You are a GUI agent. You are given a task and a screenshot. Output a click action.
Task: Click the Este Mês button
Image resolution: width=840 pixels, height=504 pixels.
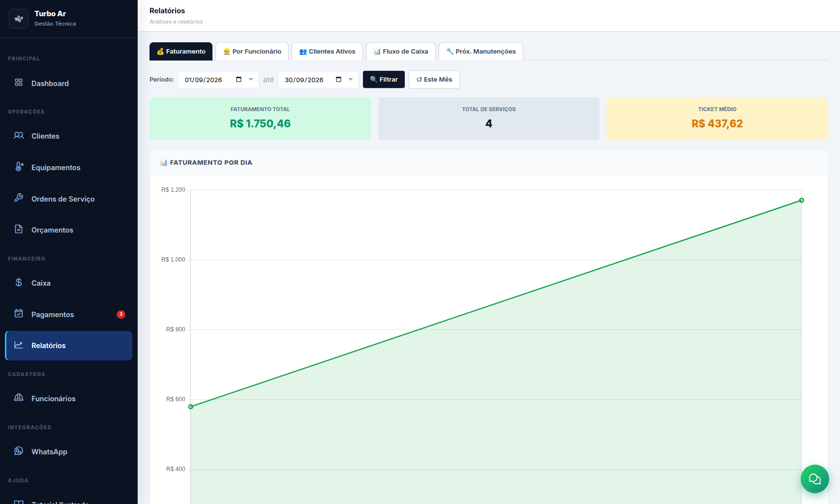click(x=434, y=80)
